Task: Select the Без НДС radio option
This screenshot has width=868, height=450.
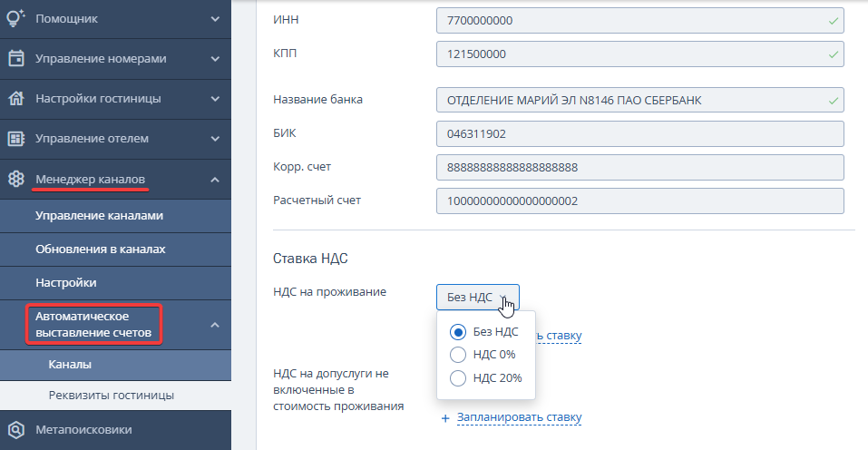Action: [458, 332]
